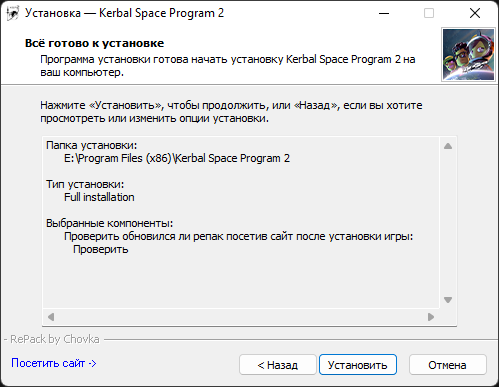Click the vertical scrollbar track of summary

[448, 223]
